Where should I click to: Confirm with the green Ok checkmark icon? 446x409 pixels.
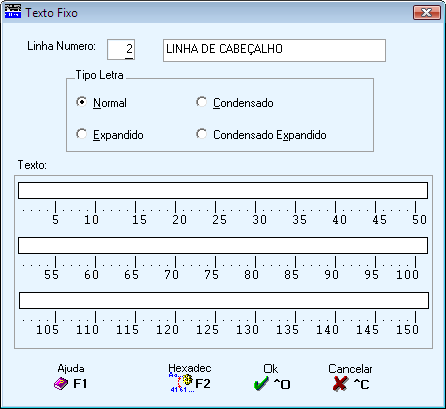[261, 384]
